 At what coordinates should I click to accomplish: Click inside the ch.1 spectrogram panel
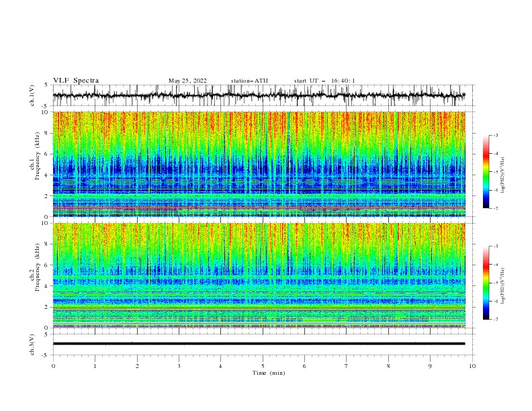259,164
